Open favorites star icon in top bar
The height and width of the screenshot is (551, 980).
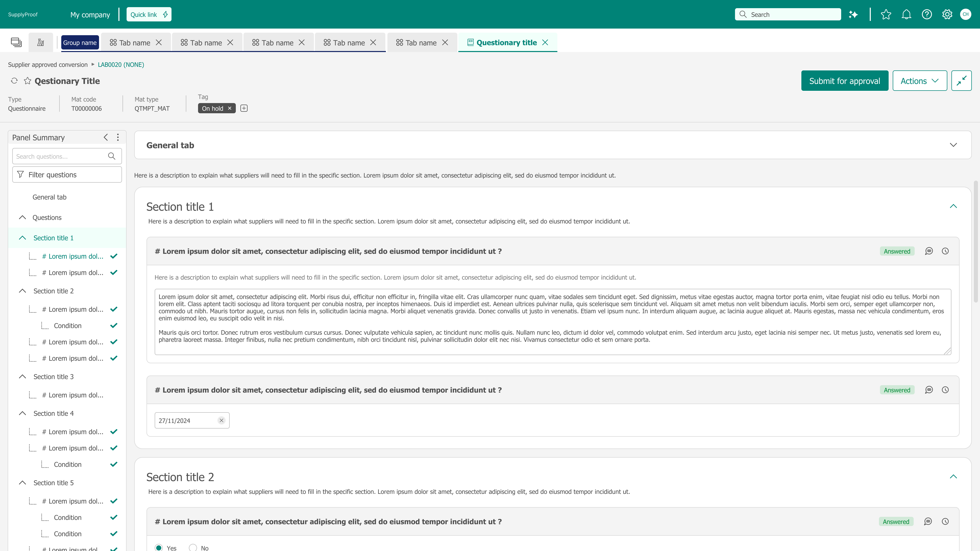click(886, 15)
